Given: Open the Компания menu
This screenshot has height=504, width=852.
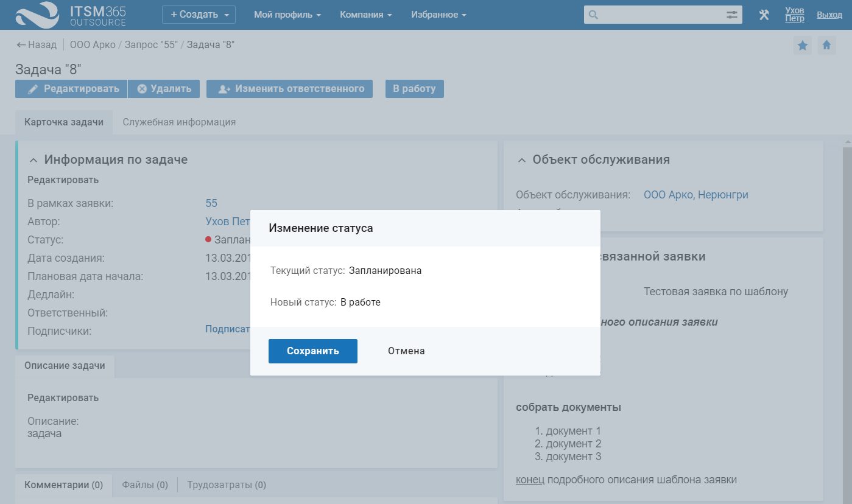Looking at the screenshot, I should (x=366, y=15).
